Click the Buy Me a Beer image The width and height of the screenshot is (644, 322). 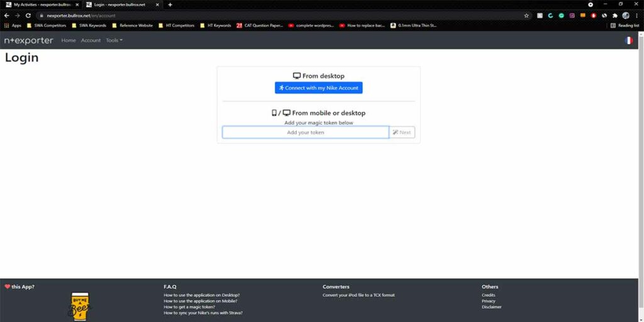pos(80,307)
